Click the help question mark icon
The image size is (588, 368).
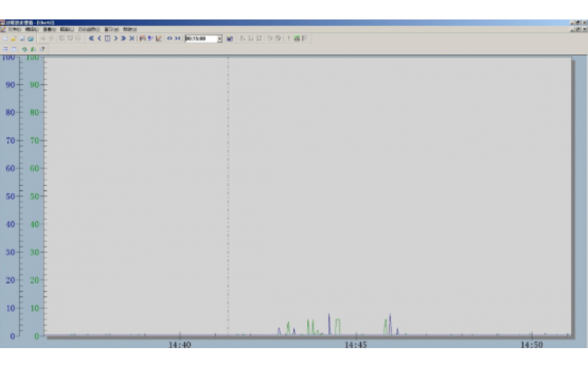[x=43, y=49]
